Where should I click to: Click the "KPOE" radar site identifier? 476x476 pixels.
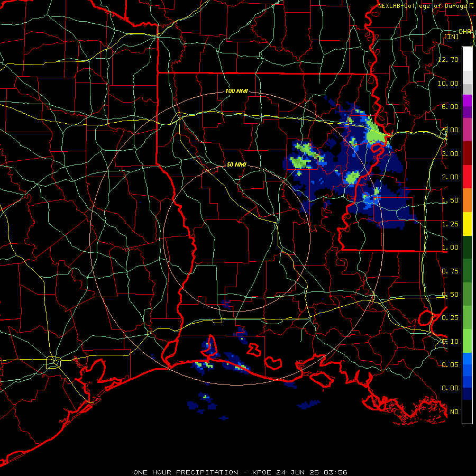(x=261, y=472)
